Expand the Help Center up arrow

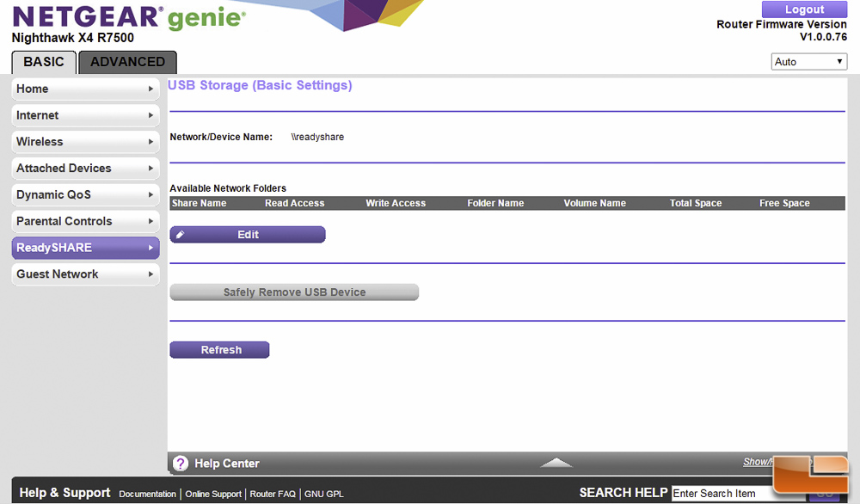pos(556,463)
